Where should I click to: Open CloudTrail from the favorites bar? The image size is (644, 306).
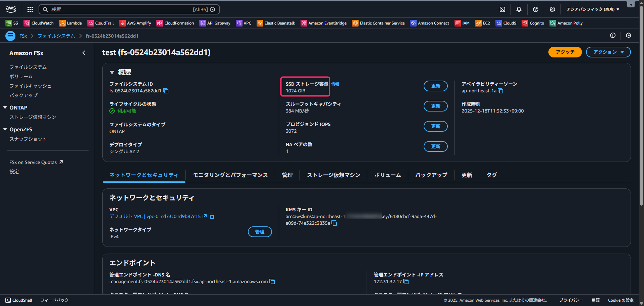[101, 23]
